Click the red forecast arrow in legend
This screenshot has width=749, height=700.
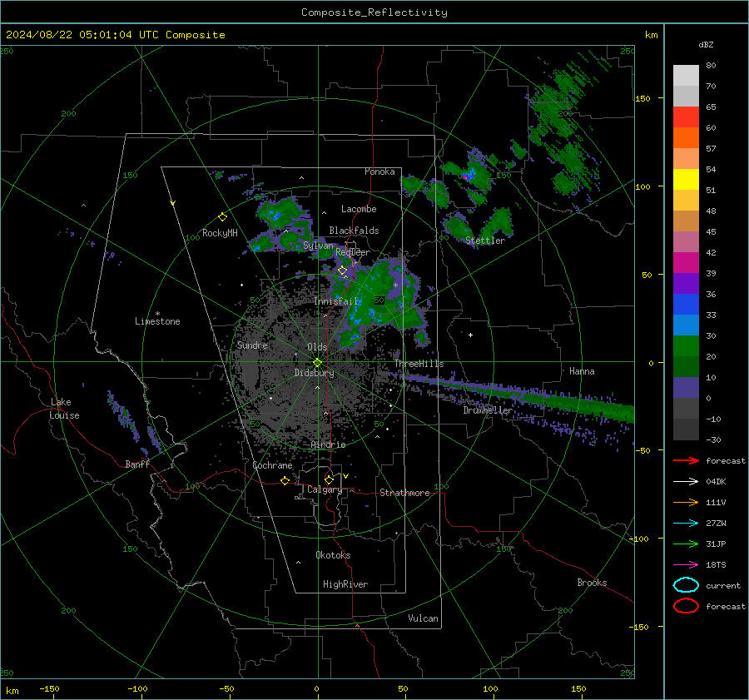(686, 460)
